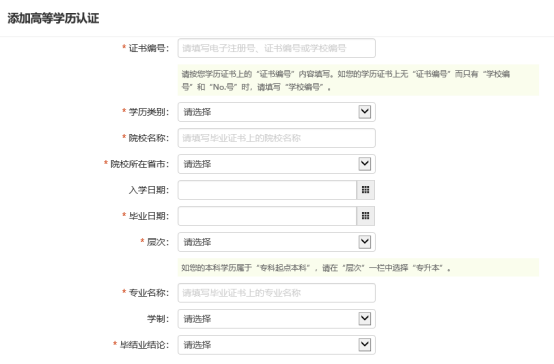Click into the 入学日期 date field

pyautogui.click(x=267, y=190)
